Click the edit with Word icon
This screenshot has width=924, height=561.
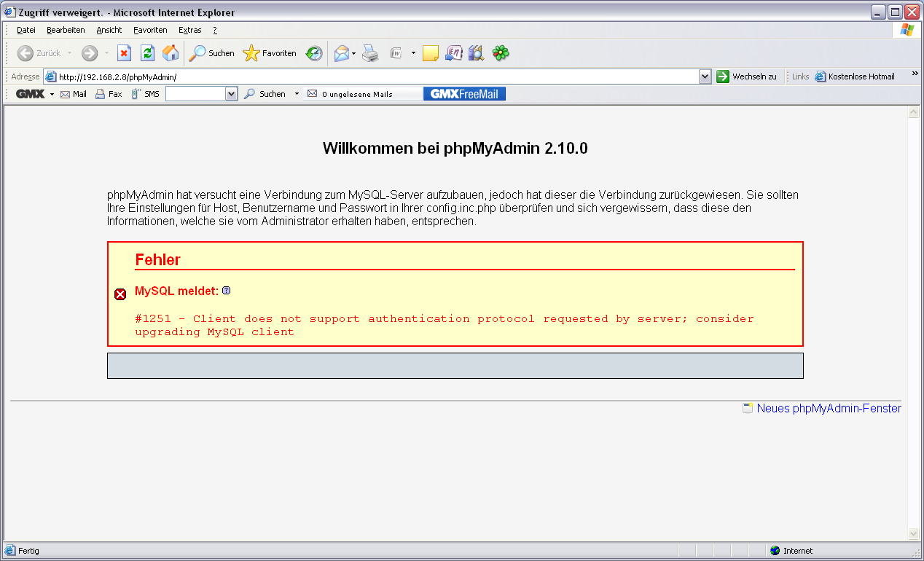click(x=396, y=53)
